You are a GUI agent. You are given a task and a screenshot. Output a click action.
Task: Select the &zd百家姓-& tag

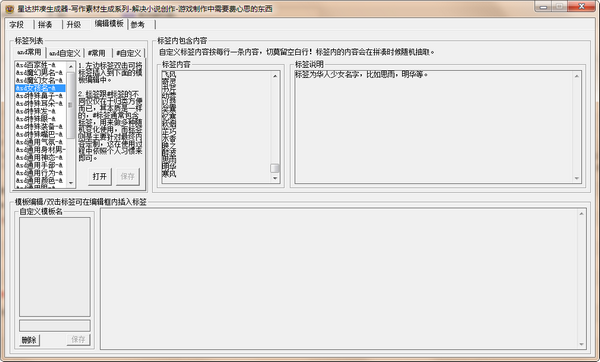[x=40, y=65]
